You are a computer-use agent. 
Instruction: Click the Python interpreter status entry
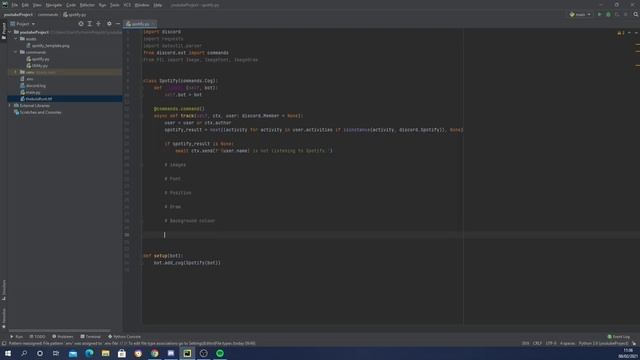[x=603, y=343]
